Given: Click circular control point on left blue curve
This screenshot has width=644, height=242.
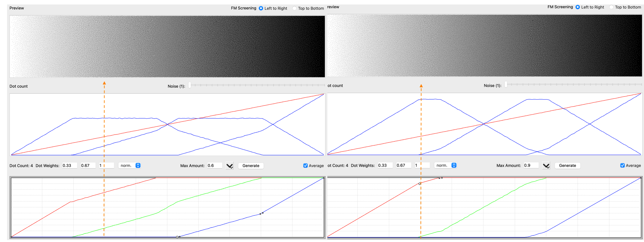Looking at the screenshot, I should (177, 237).
